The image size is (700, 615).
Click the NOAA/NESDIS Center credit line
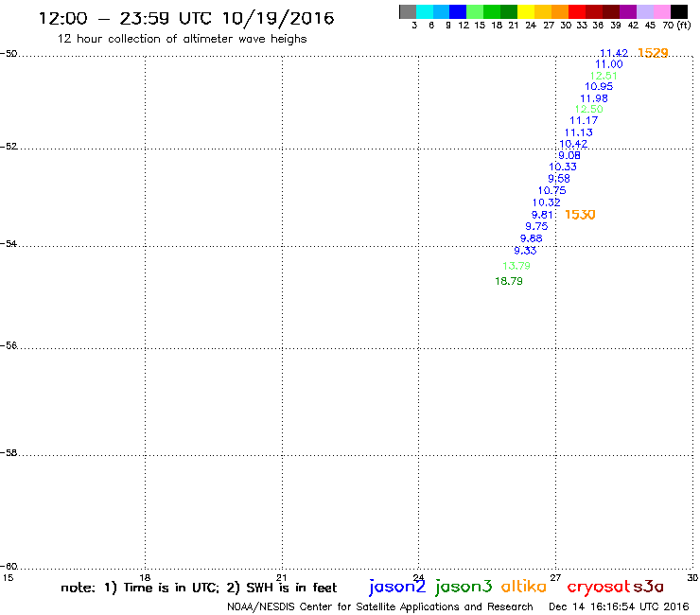pyautogui.click(x=380, y=607)
